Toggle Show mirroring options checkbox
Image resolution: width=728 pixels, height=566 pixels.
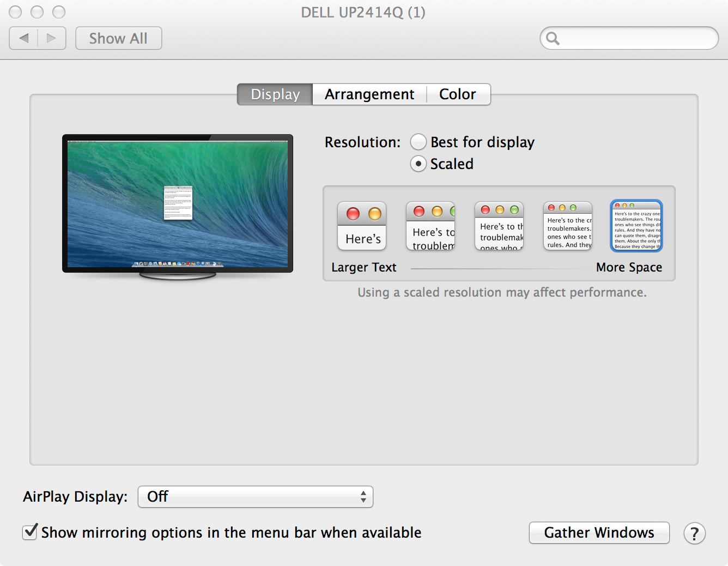point(30,532)
